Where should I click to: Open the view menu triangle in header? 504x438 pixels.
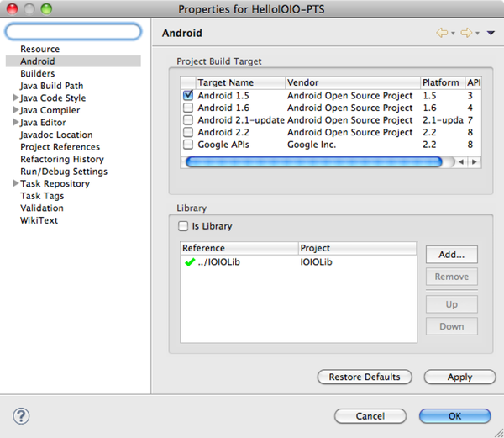[x=491, y=33]
